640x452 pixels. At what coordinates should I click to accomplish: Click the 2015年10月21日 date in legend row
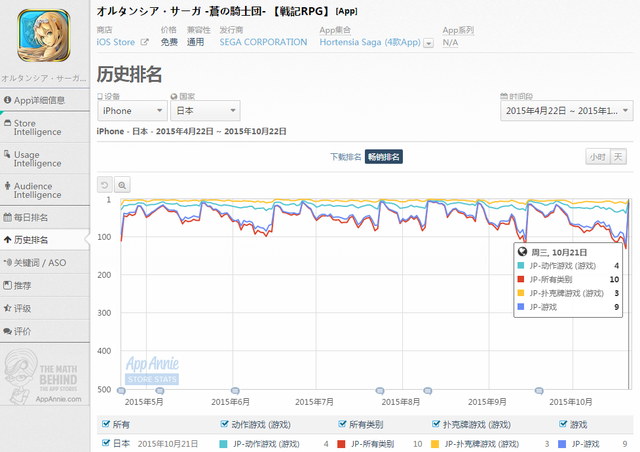click(x=168, y=444)
